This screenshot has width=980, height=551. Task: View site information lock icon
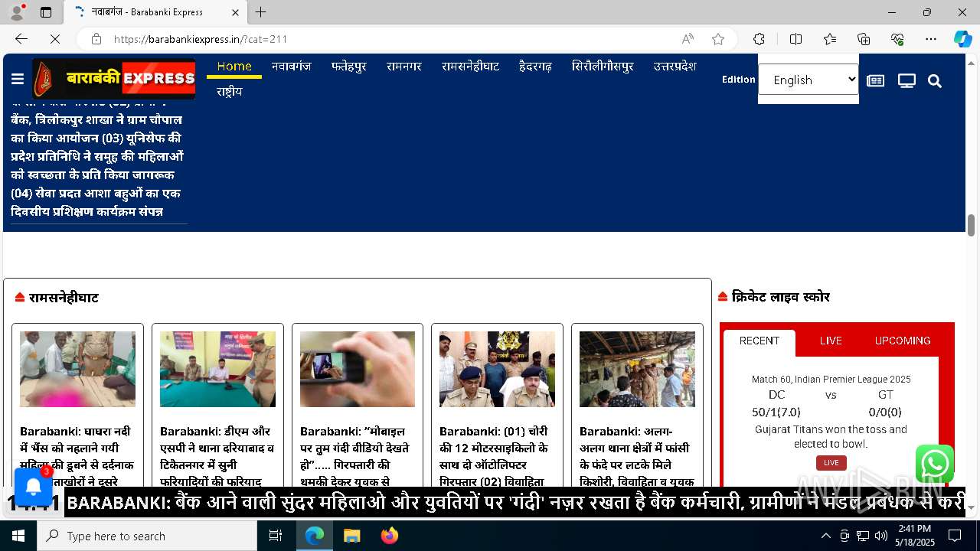tap(96, 39)
